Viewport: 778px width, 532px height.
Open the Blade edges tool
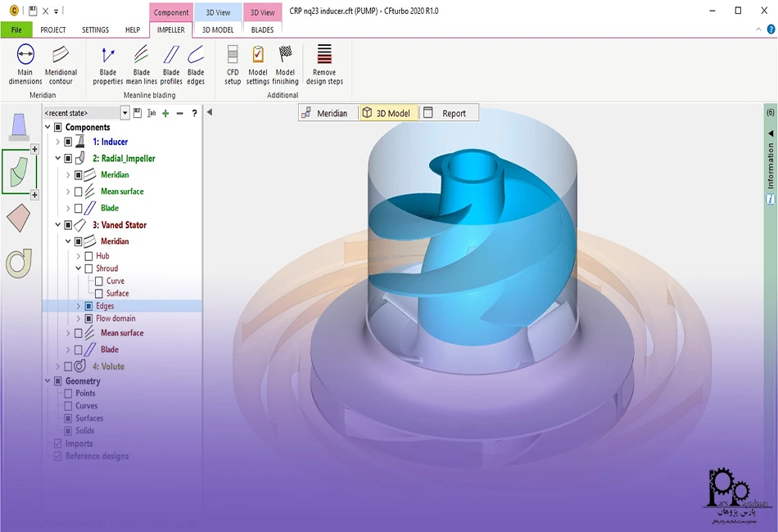point(196,65)
